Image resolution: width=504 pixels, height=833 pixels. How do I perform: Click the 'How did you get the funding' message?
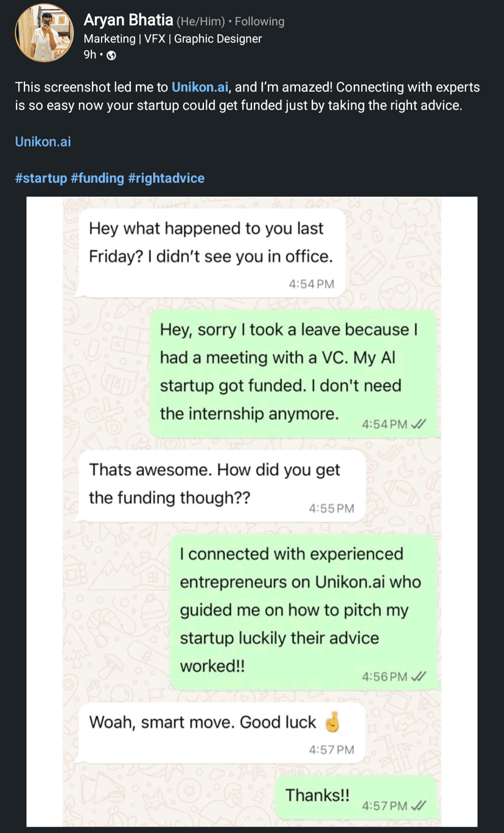[x=222, y=485]
